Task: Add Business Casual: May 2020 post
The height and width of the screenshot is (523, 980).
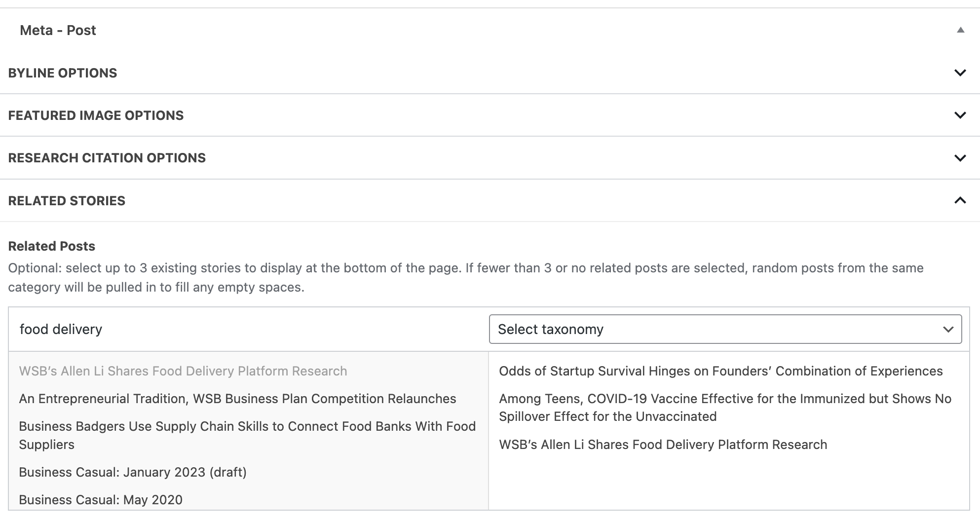Action: [x=101, y=500]
